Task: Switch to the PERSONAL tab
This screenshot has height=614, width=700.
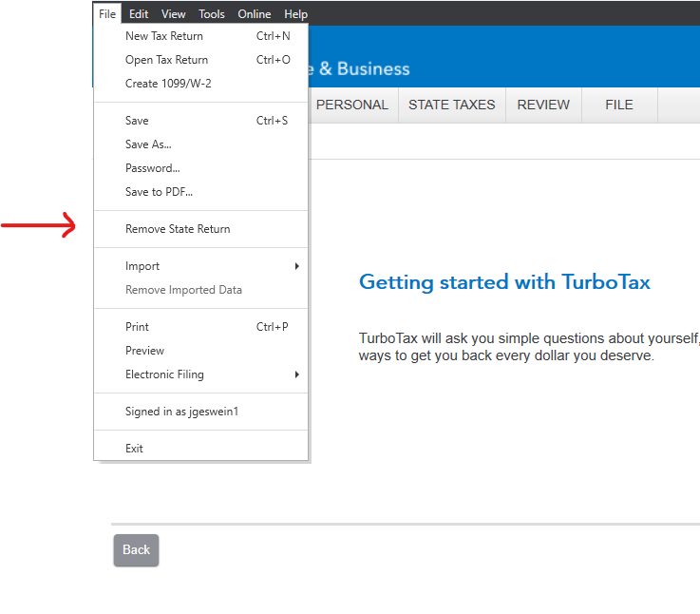Action: coord(352,105)
